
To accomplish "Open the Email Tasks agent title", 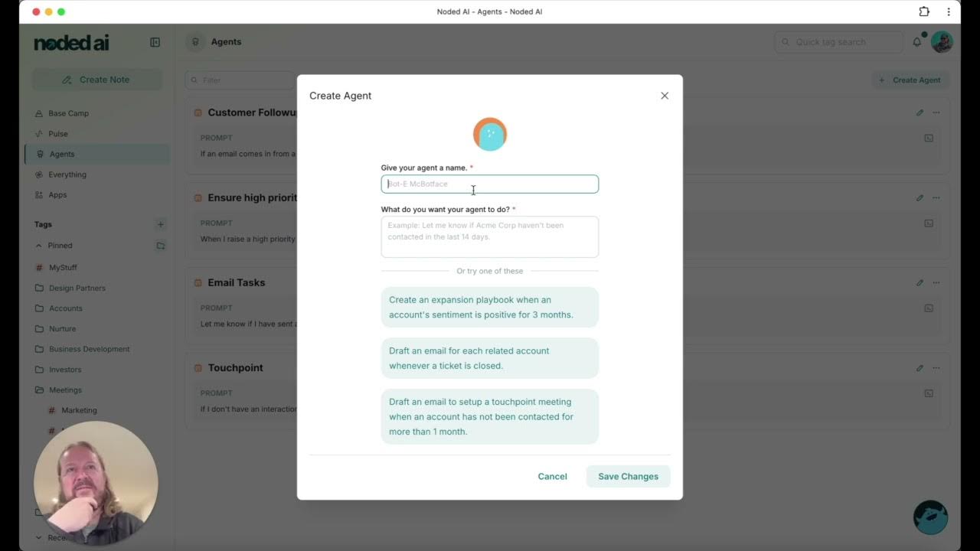I will click(237, 282).
